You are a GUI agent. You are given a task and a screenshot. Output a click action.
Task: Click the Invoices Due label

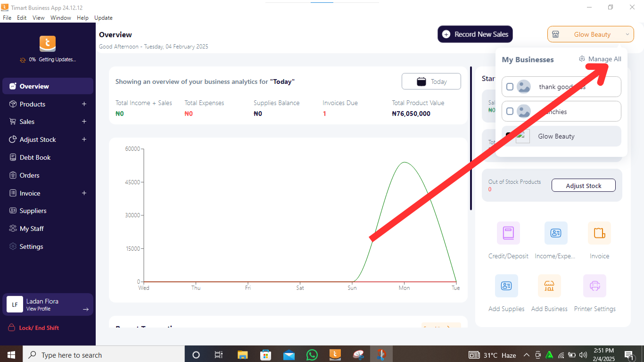[x=340, y=103]
